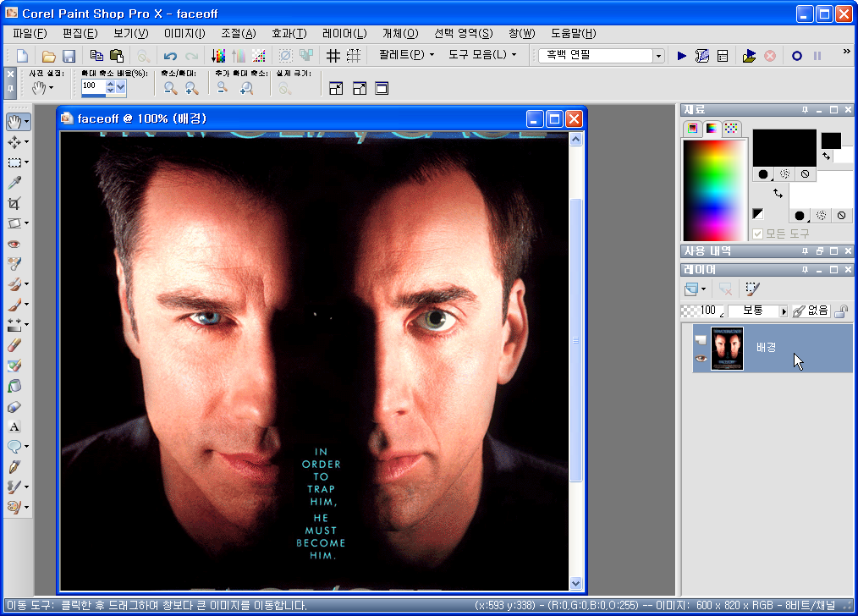This screenshot has width=858, height=616.
Task: Open the 조절(A) menu
Action: 238,34
